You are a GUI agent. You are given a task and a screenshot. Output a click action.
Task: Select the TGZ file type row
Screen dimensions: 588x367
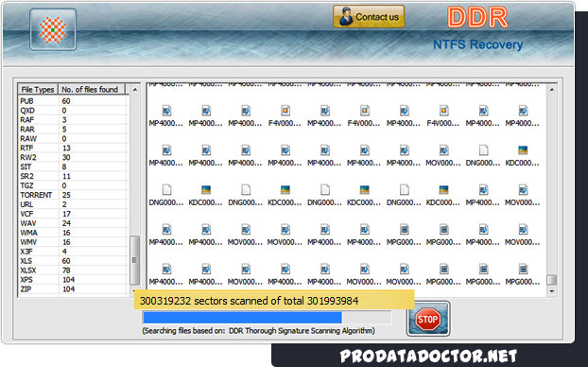click(73, 185)
